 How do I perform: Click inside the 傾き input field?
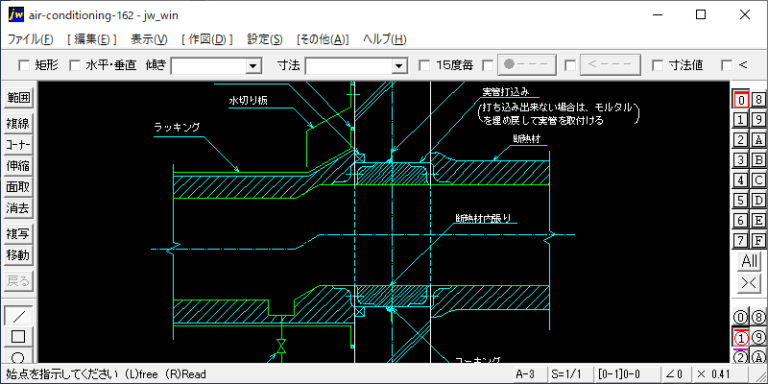pos(209,66)
